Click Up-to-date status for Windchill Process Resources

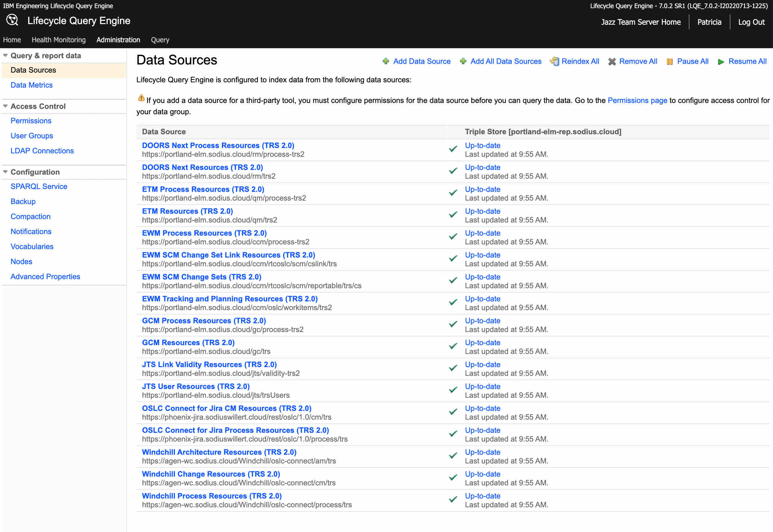[482, 496]
